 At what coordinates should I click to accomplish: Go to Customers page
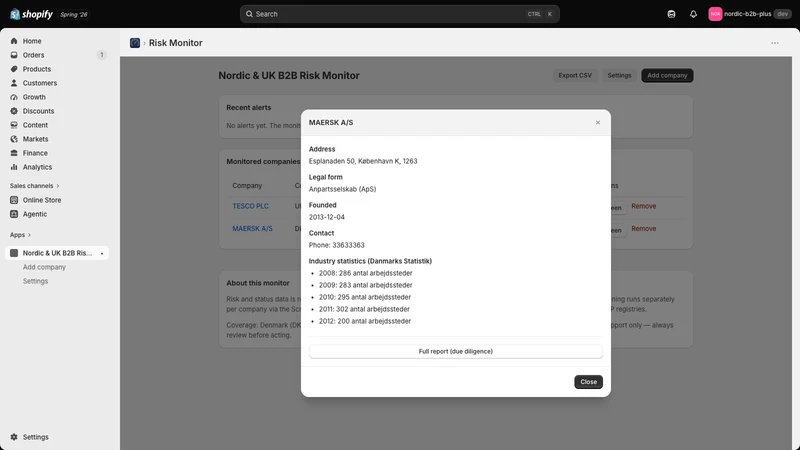[x=40, y=83]
